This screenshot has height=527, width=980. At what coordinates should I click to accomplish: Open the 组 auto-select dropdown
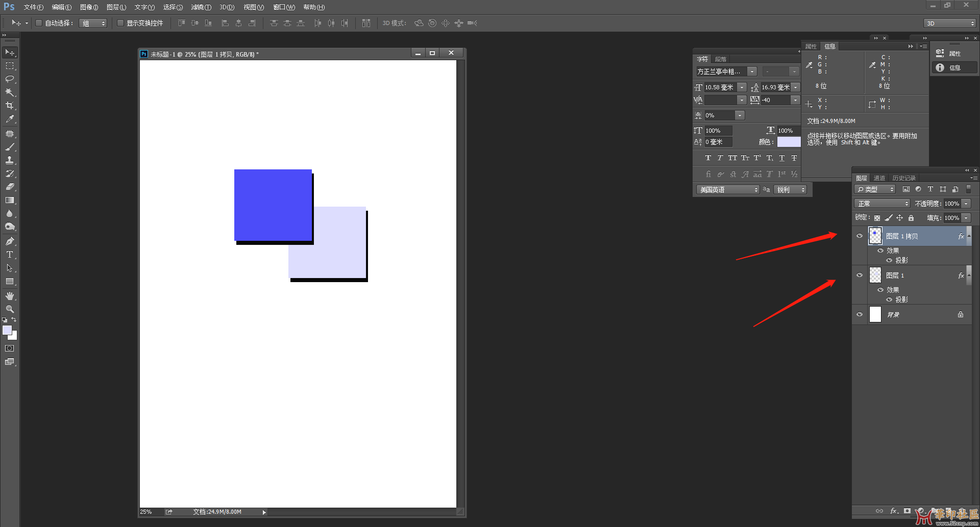[x=93, y=23]
